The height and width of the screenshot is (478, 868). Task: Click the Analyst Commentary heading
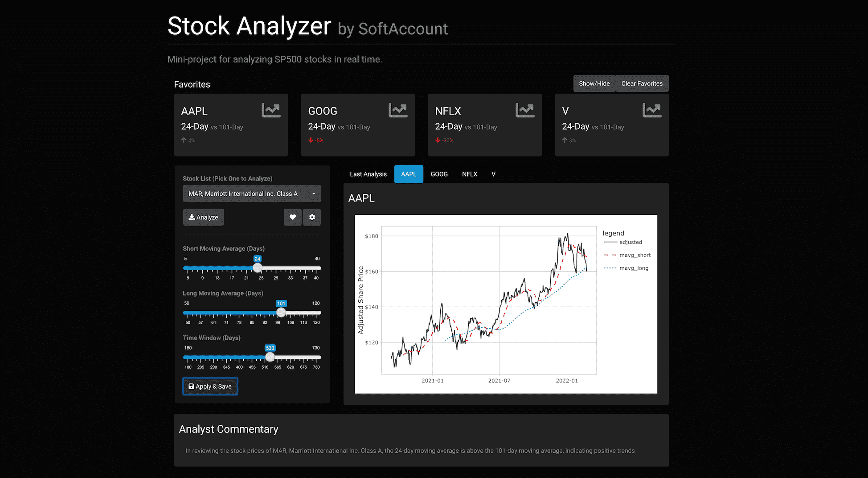(229, 429)
